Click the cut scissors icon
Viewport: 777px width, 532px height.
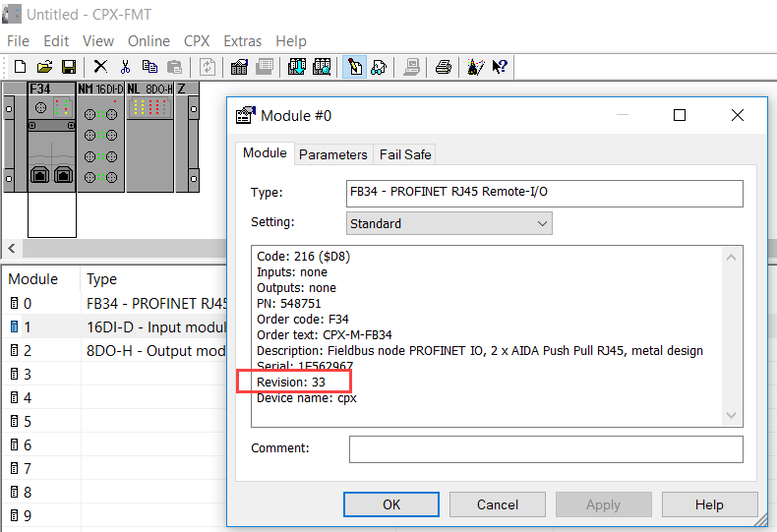125,67
